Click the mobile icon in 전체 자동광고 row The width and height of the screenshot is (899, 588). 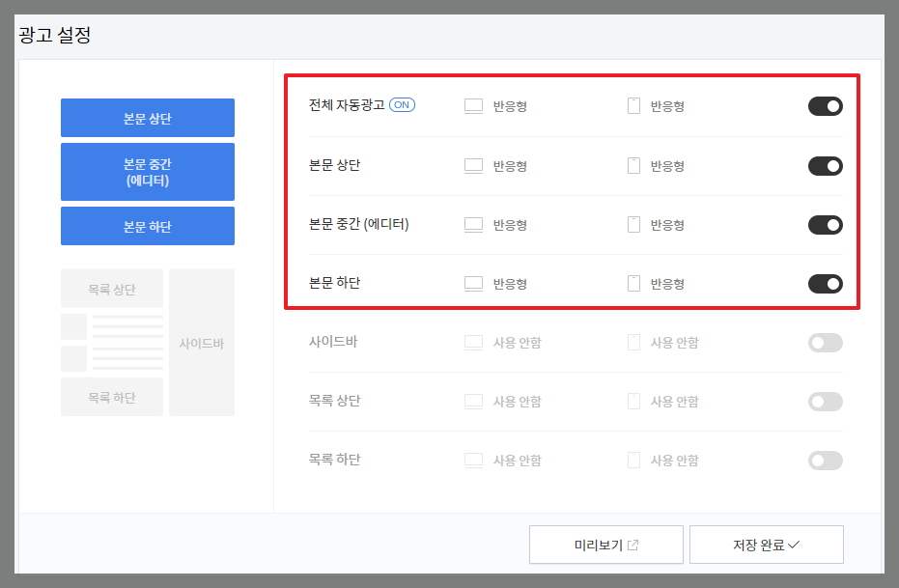click(633, 106)
